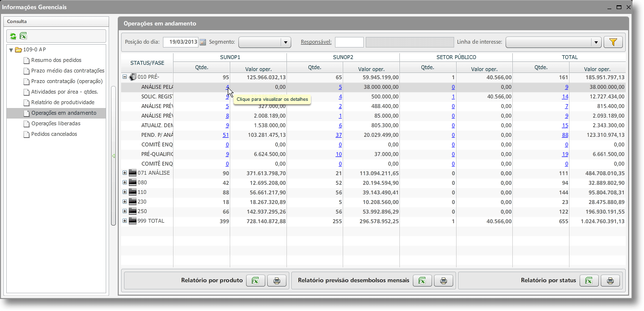Image resolution: width=644 pixels, height=311 pixels.
Task: Open TOTAL quantity 88 link
Action: [565, 135]
